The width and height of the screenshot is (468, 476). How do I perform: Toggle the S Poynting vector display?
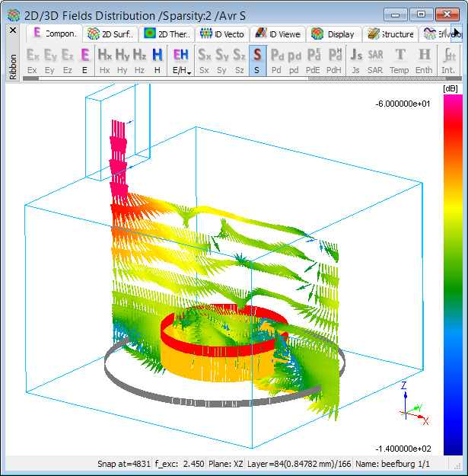pos(257,60)
